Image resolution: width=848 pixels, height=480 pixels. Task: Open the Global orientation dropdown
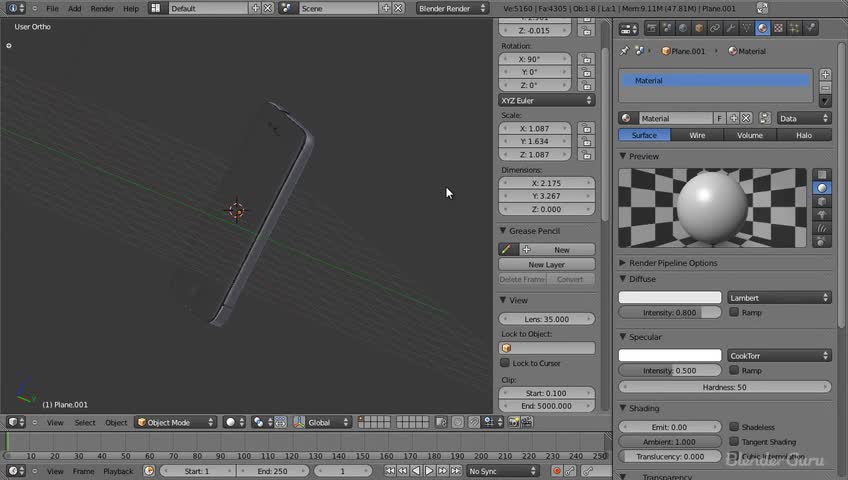[x=322, y=422]
